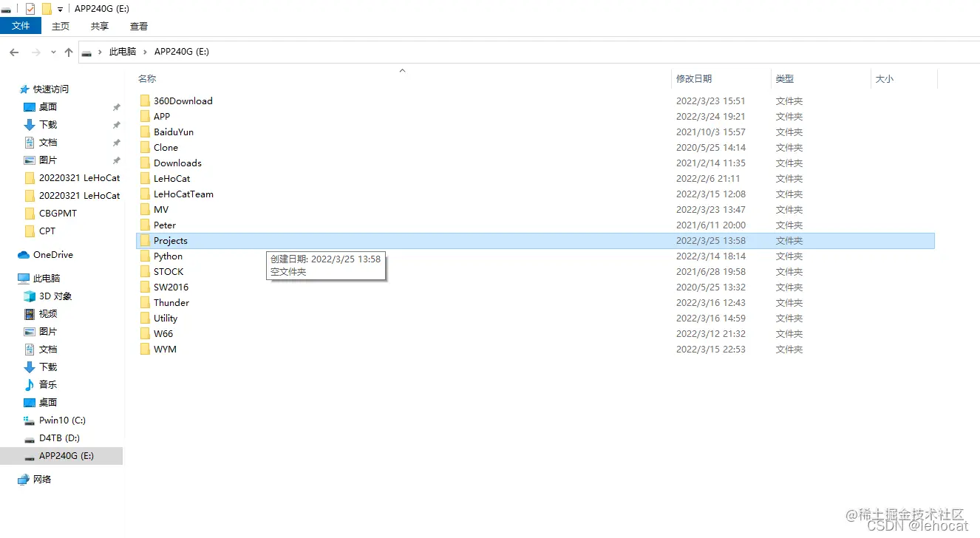This screenshot has height=538, width=980.
Task: Open 下载 under quick access
Action: [48, 124]
